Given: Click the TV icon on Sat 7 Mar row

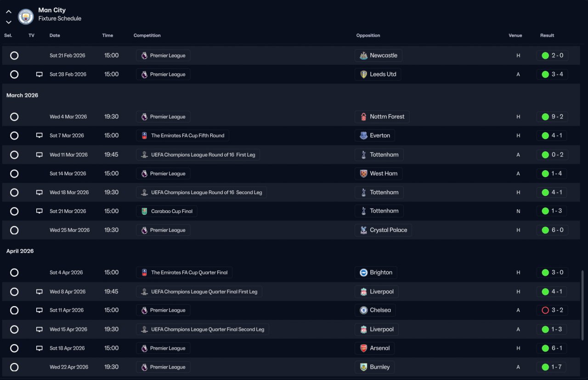Looking at the screenshot, I should tap(40, 135).
